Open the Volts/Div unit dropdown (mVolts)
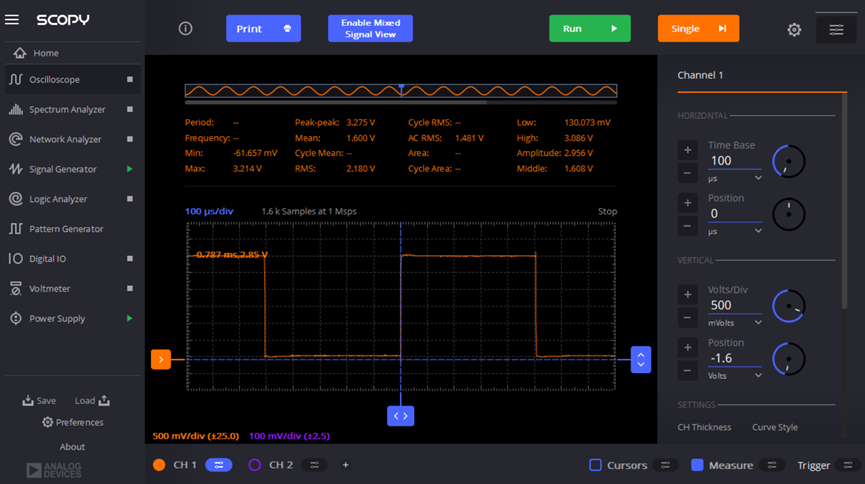 (735, 323)
